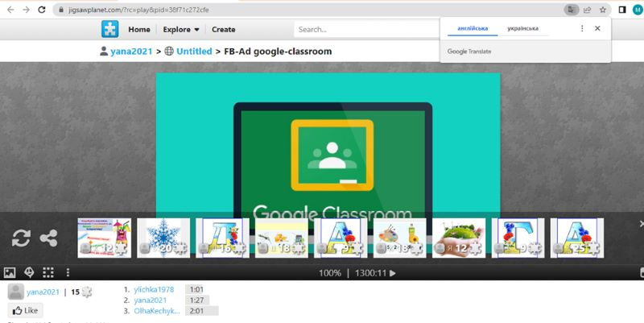This screenshot has height=323, width=644.
Task: Click the Jigsaw Planet puzzle-piece logo
Action: click(x=110, y=29)
